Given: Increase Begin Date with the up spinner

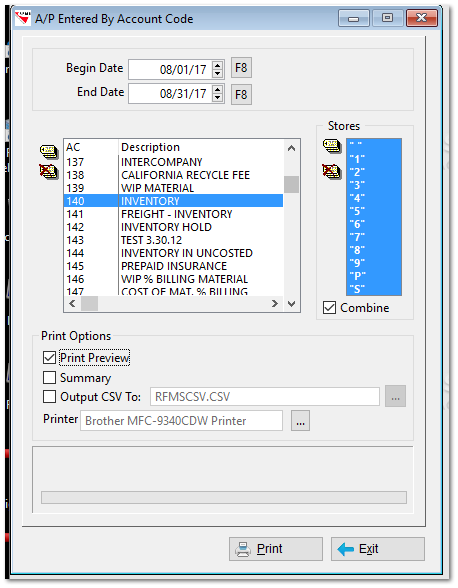Looking at the screenshot, I should tap(218, 65).
